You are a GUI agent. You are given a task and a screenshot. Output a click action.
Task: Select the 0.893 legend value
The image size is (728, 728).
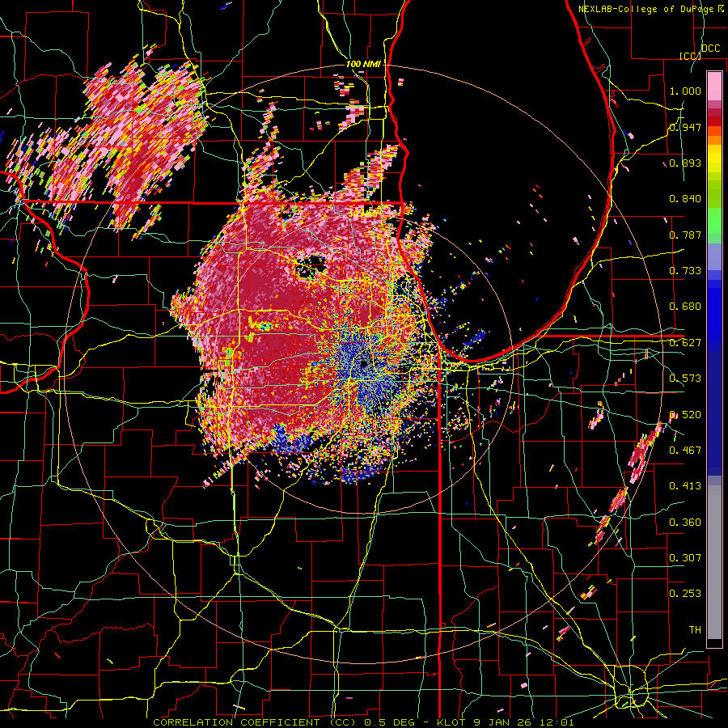pyautogui.click(x=685, y=163)
